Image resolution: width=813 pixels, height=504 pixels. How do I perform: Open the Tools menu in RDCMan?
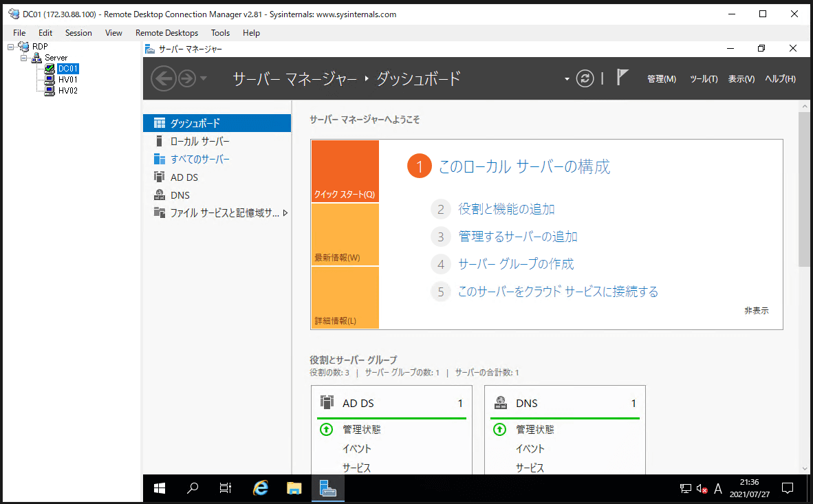point(220,33)
